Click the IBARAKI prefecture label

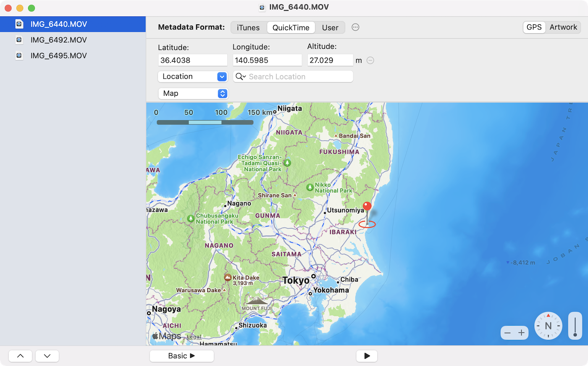click(x=343, y=232)
